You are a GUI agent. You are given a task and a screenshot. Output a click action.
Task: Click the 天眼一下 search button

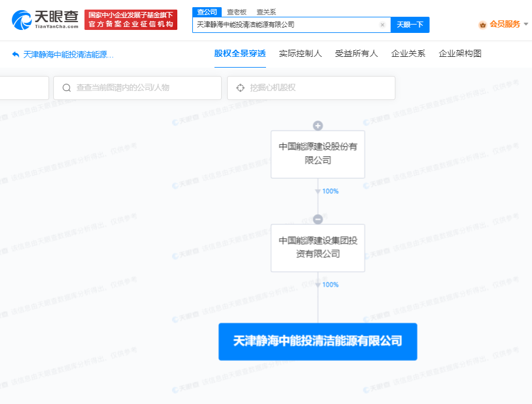[410, 25]
